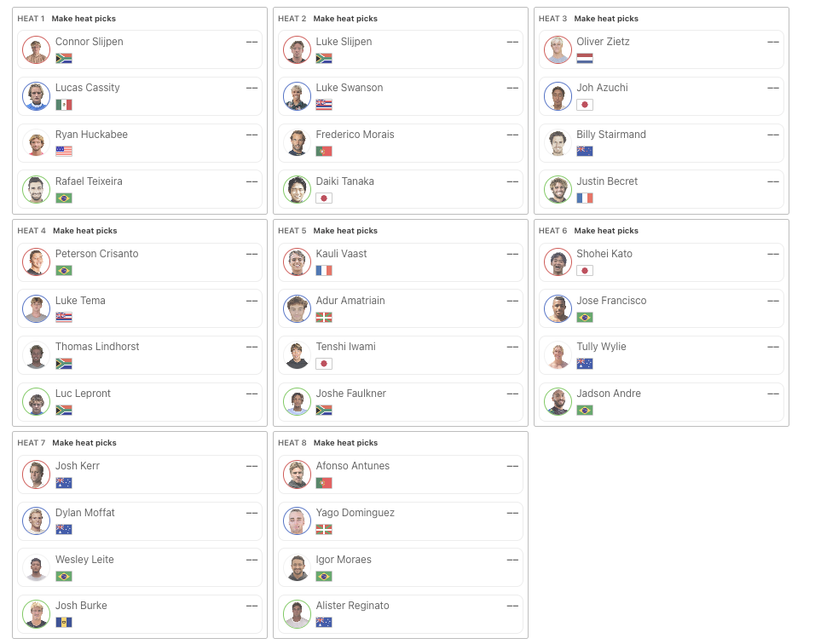Click the Hawaii flag under Luke Swanson
The image size is (815, 644).
point(324,105)
